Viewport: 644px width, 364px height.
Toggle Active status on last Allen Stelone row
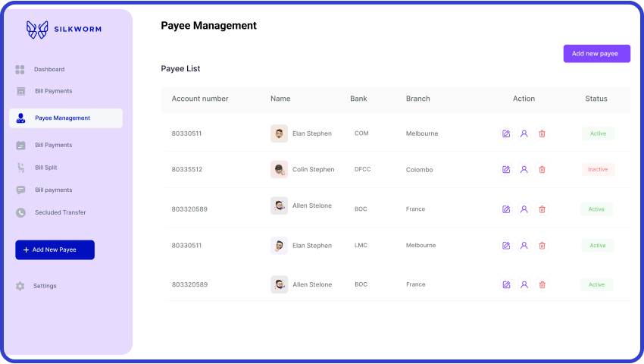coord(597,285)
